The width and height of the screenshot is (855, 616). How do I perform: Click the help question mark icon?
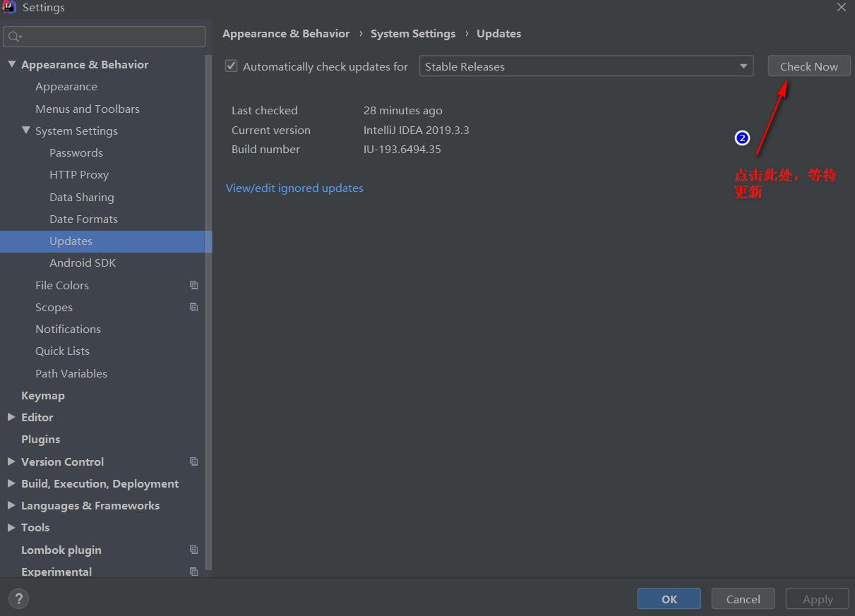[18, 599]
